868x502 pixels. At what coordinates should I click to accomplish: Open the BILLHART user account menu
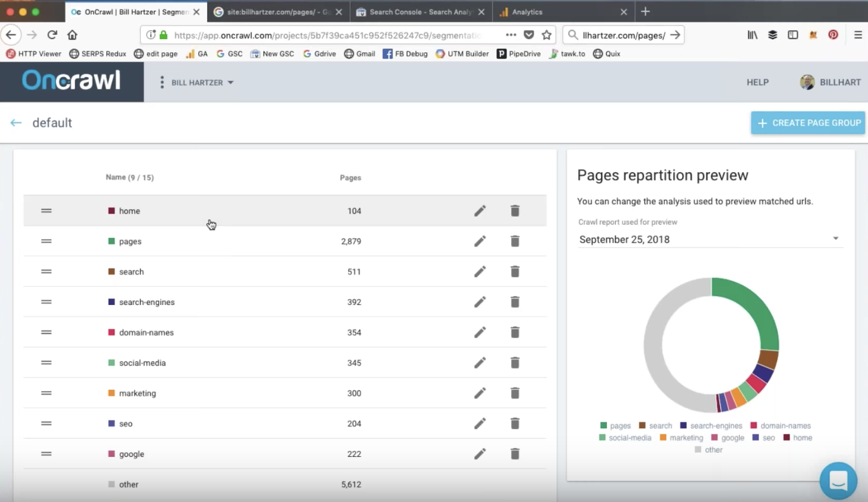pyautogui.click(x=830, y=82)
